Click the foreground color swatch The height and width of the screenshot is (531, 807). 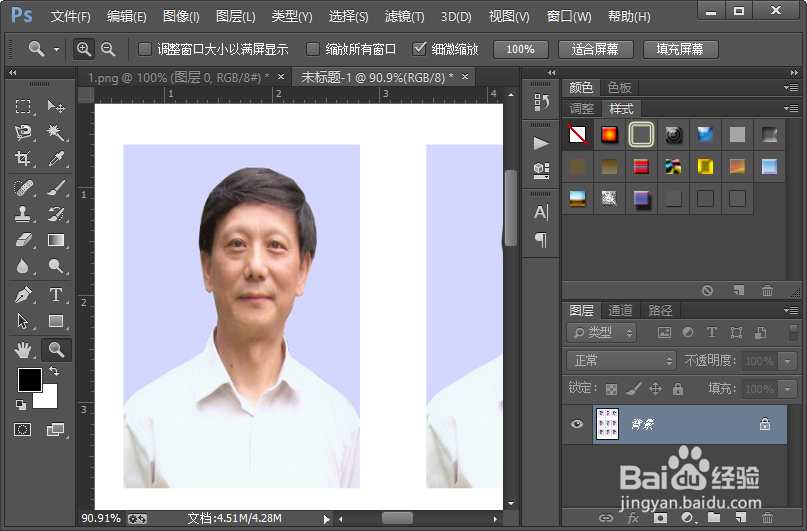click(29, 380)
